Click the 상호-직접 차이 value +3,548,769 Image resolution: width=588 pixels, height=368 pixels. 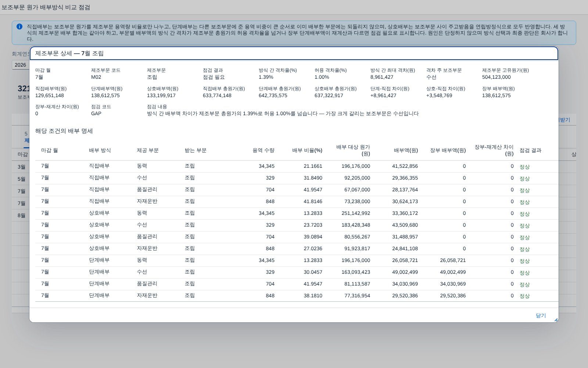tap(439, 96)
